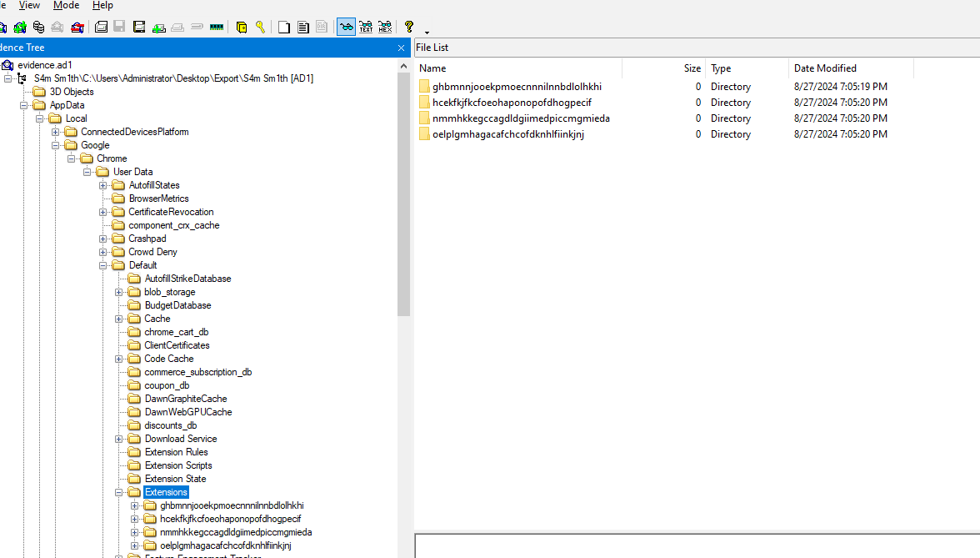Expand the blob_storage folder
This screenshot has width=980, height=558.
pyautogui.click(x=118, y=292)
